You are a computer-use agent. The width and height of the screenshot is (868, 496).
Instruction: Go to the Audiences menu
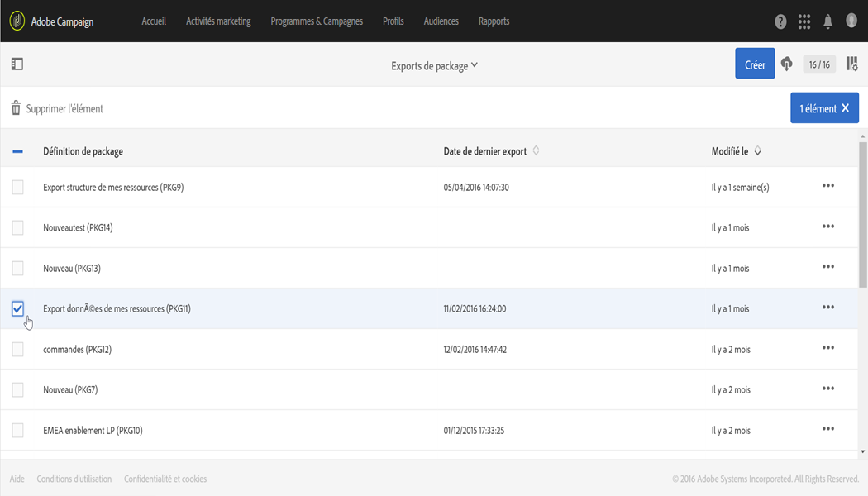click(441, 21)
